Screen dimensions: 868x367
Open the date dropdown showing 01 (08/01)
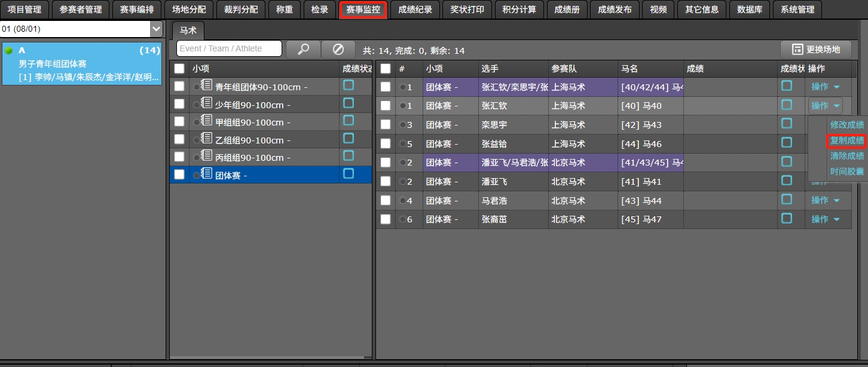(x=156, y=29)
